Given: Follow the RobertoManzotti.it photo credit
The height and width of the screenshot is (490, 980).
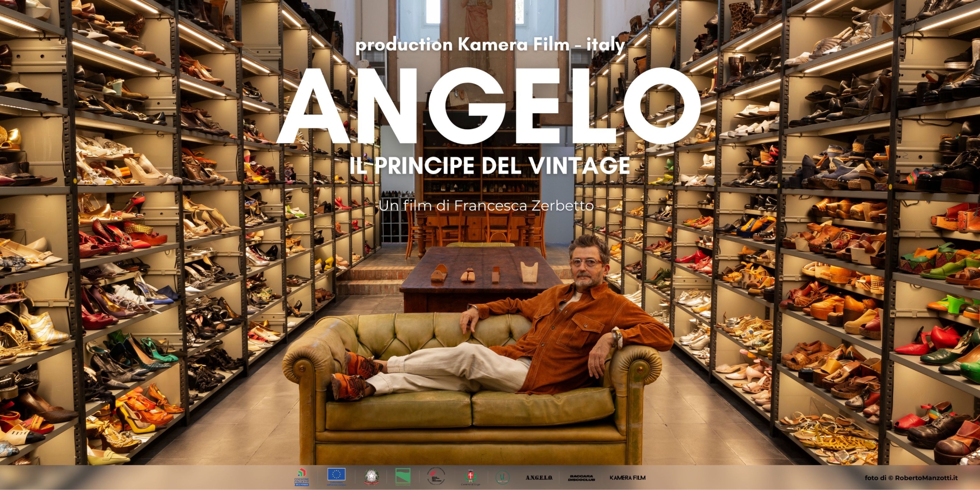Looking at the screenshot, I should 911,478.
